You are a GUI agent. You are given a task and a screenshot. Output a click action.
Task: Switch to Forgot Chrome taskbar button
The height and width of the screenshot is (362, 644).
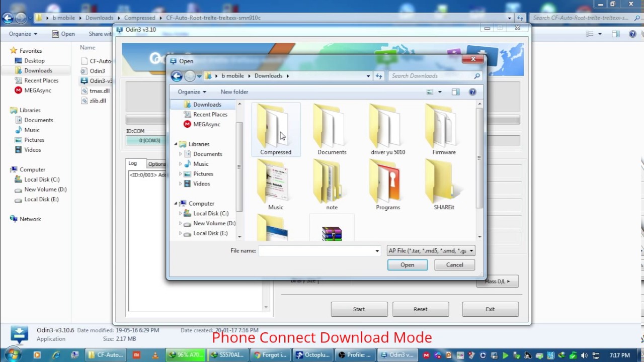[270, 355]
